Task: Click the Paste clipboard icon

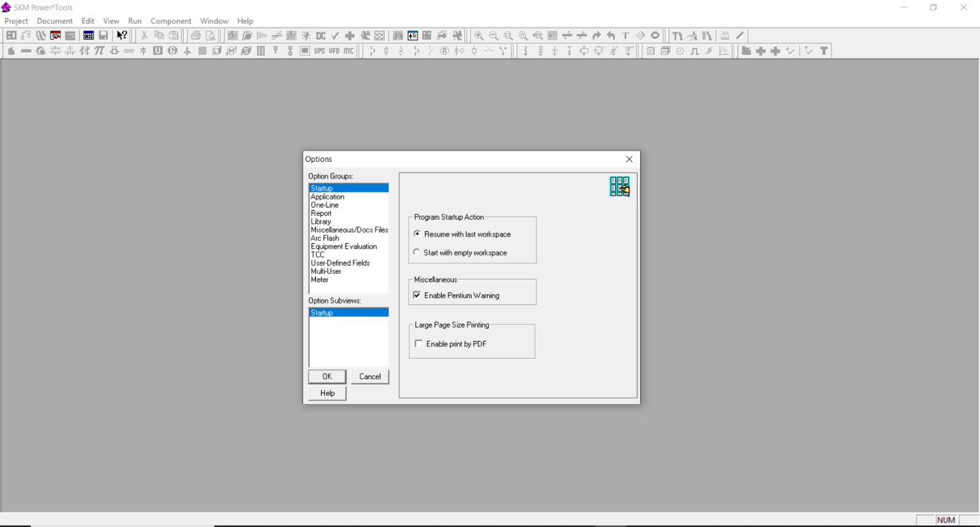Action: point(175,36)
